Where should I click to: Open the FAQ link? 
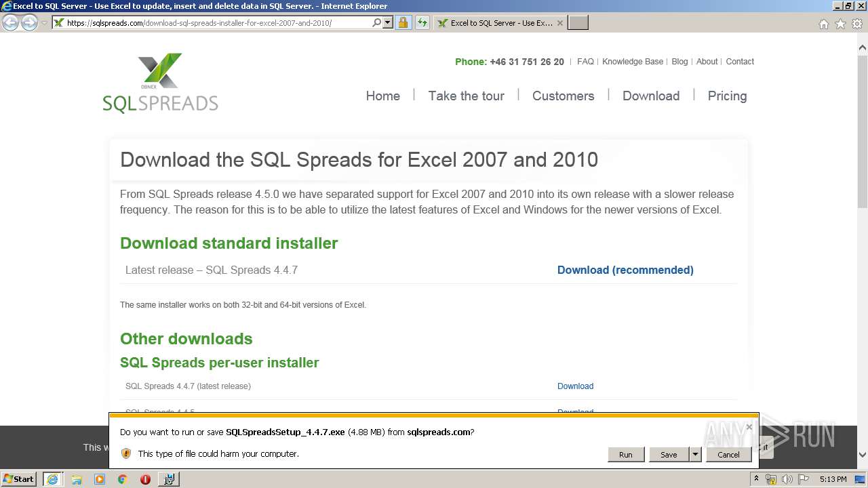click(585, 62)
